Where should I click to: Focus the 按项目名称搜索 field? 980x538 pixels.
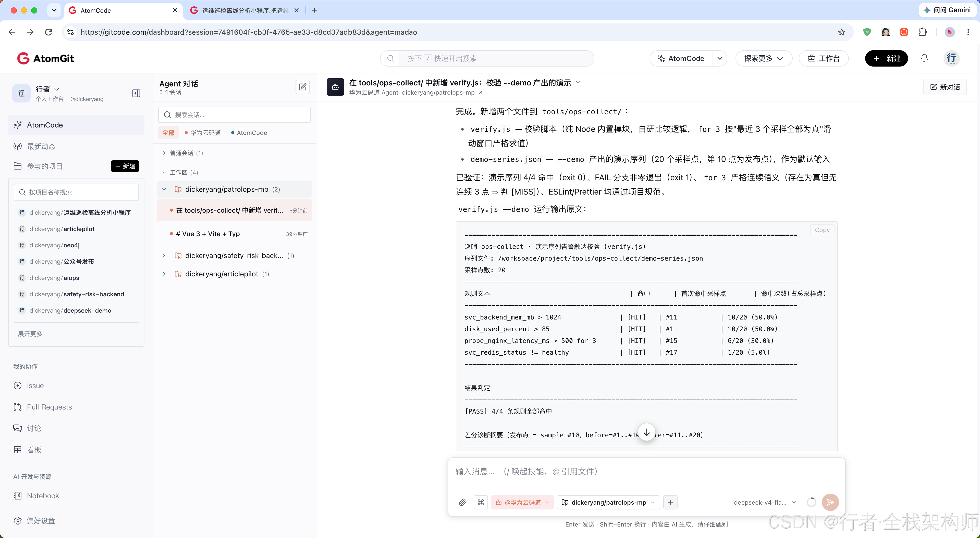76,192
